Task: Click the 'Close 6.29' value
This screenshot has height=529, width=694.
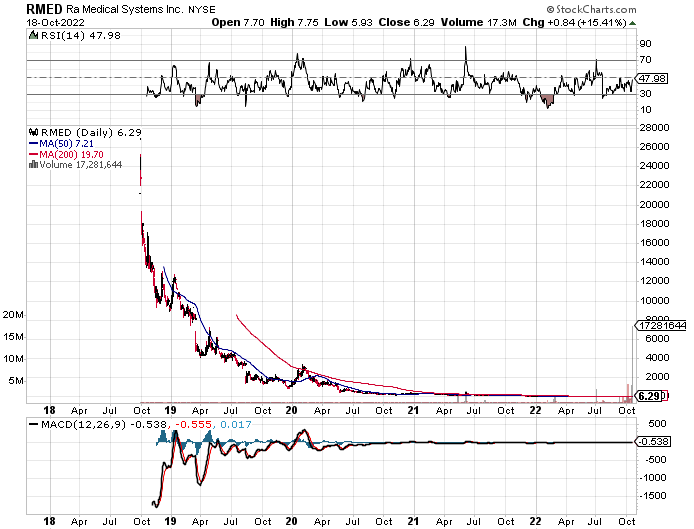Action: [x=406, y=22]
